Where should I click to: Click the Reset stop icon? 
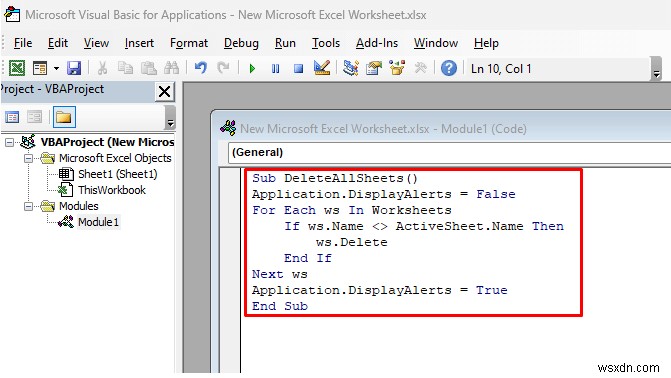[298, 68]
